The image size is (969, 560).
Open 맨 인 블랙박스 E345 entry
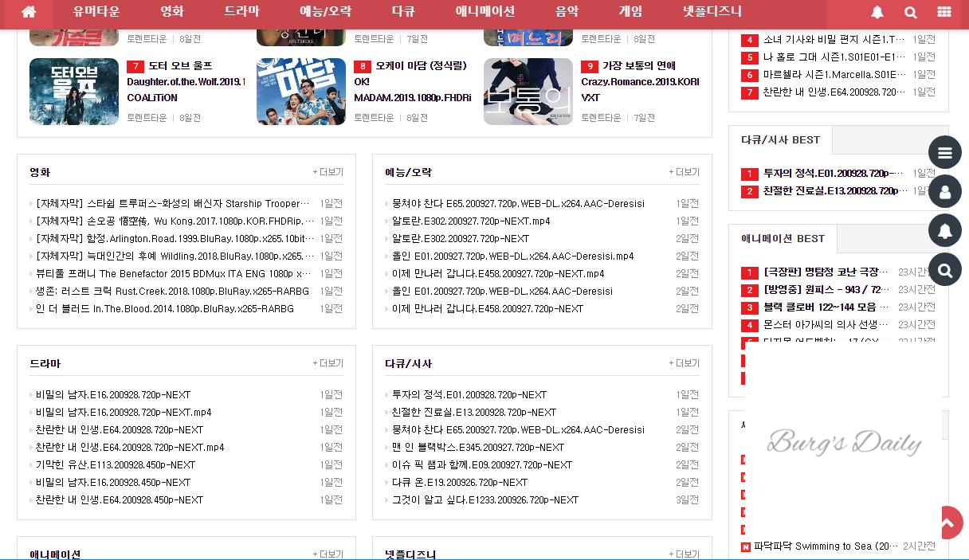478,448
